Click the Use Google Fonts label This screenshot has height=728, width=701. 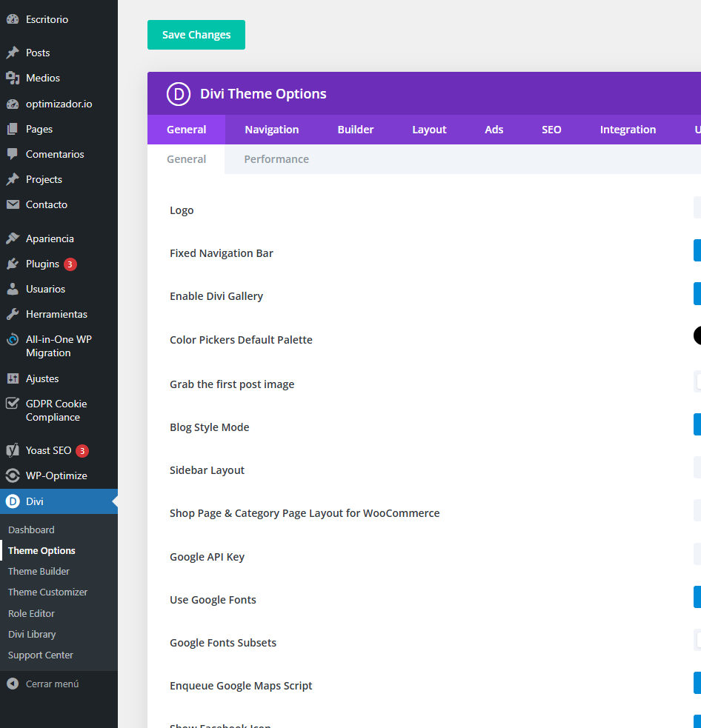(213, 600)
